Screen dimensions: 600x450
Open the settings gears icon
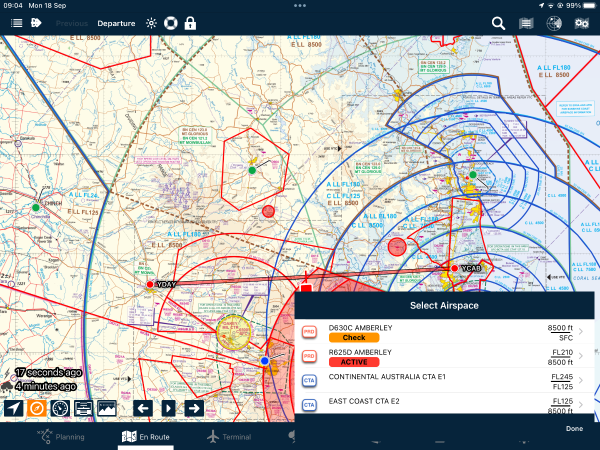tap(581, 22)
